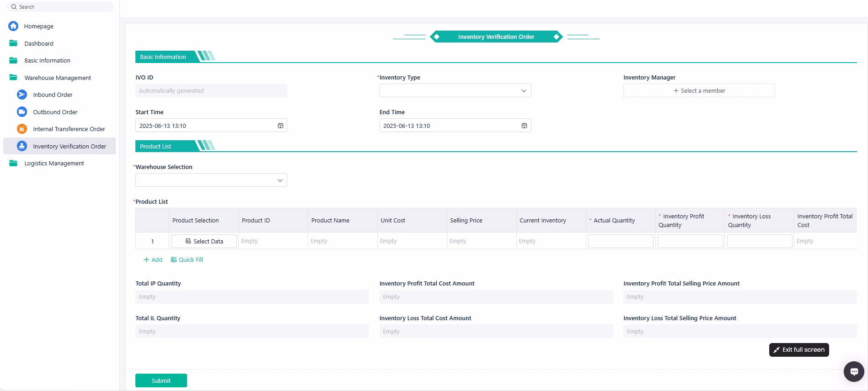Open the Inbound Order icon in sidebar
This screenshot has width=868, height=391.
pyautogui.click(x=22, y=95)
